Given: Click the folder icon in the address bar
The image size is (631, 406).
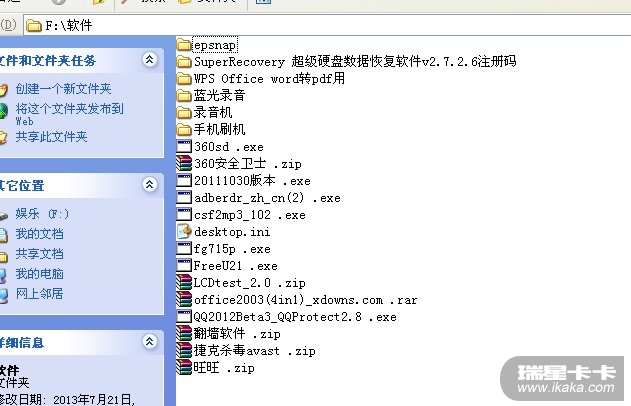Looking at the screenshot, I should (34, 26).
